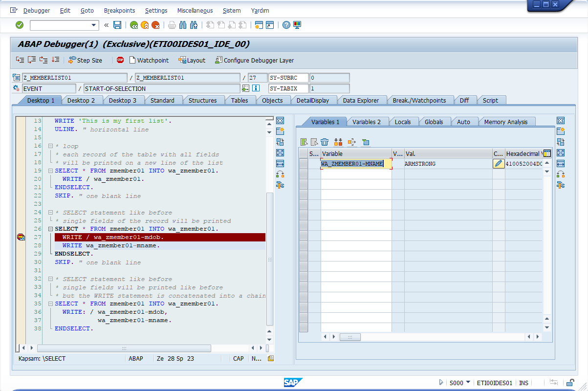588x391 pixels.
Task: Click the Print icon in the toolbar
Action: click(x=172, y=25)
